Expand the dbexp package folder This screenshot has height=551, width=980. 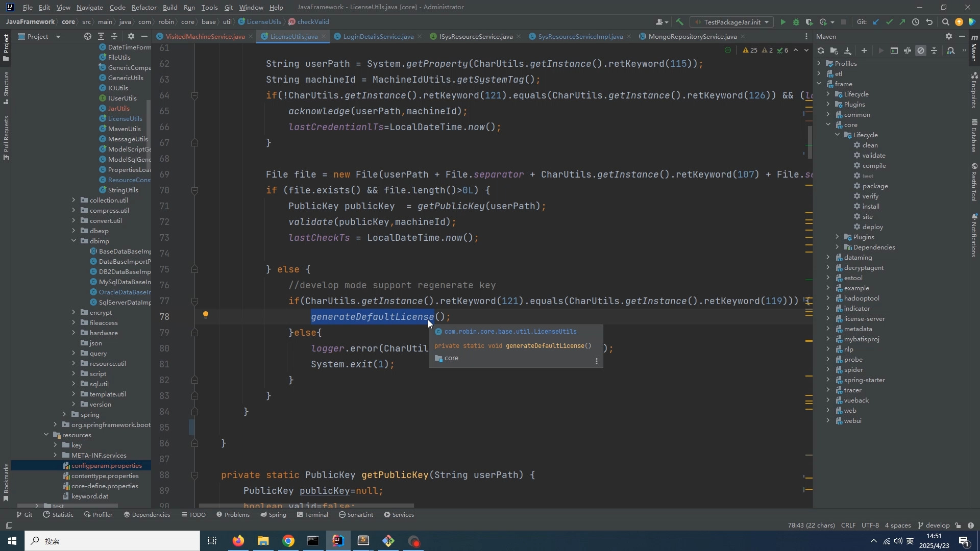pos(73,231)
